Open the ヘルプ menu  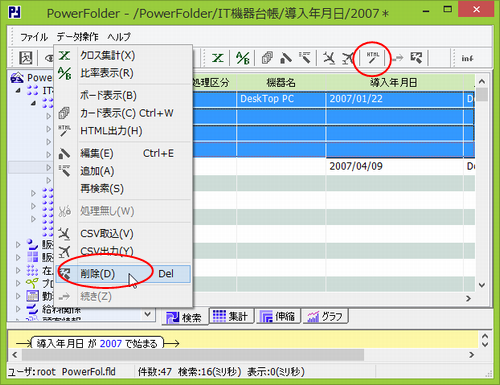click(119, 37)
